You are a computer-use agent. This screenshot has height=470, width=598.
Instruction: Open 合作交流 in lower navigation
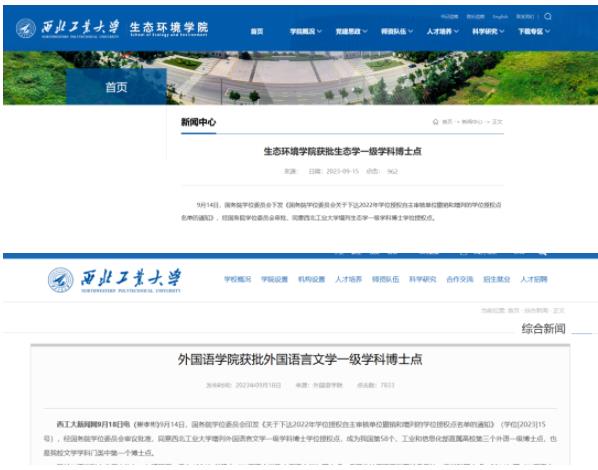[460, 279]
